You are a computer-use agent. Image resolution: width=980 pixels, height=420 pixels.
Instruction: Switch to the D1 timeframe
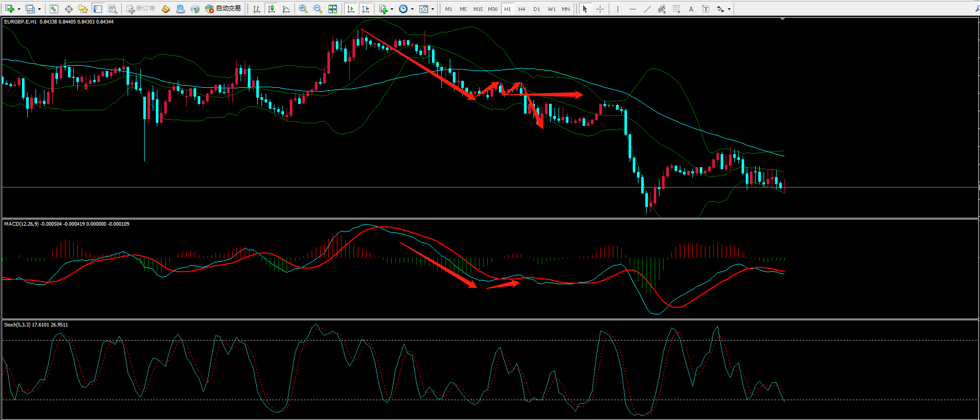pos(537,9)
